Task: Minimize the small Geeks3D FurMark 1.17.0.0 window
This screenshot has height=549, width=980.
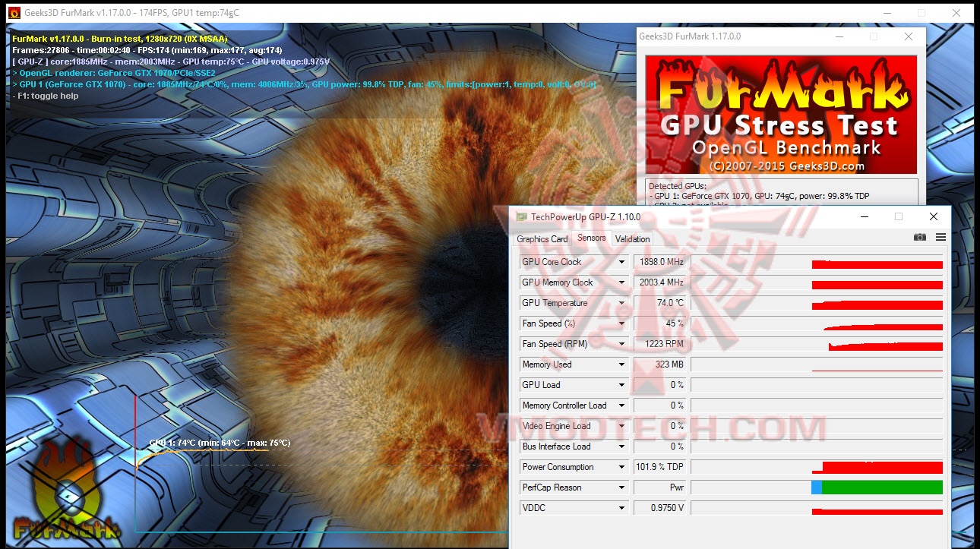Action: click(x=839, y=36)
